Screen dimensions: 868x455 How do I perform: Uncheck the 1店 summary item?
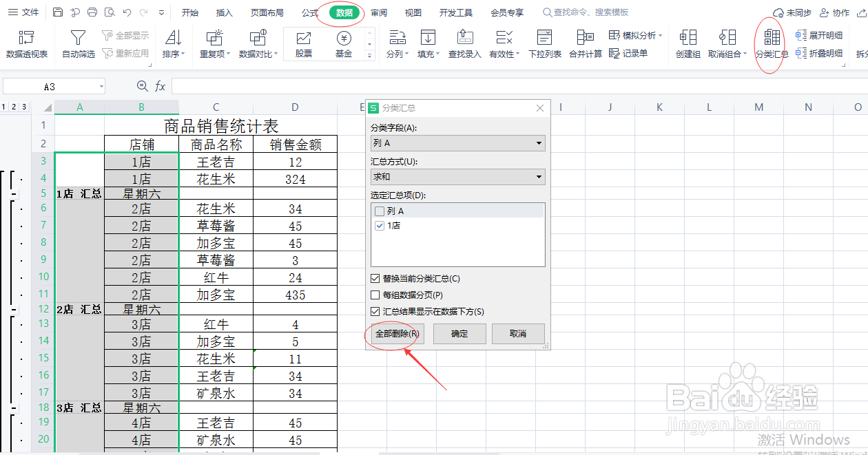point(380,225)
